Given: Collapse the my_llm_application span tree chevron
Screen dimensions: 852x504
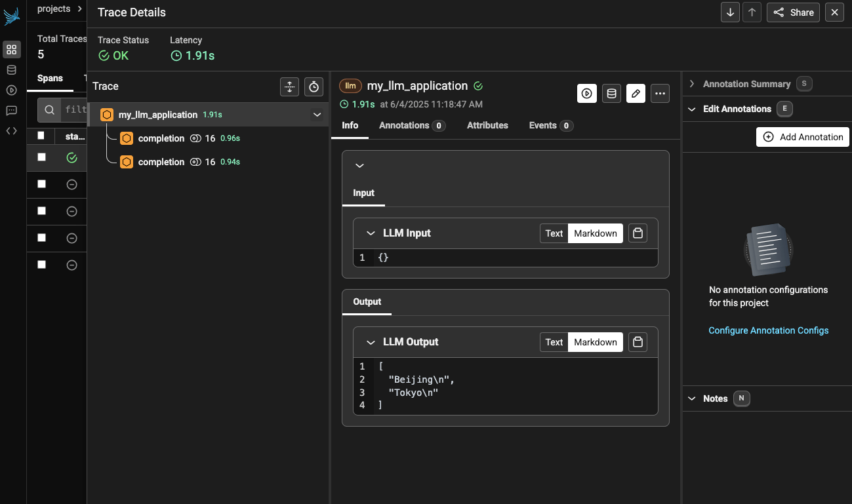Looking at the screenshot, I should (317, 115).
